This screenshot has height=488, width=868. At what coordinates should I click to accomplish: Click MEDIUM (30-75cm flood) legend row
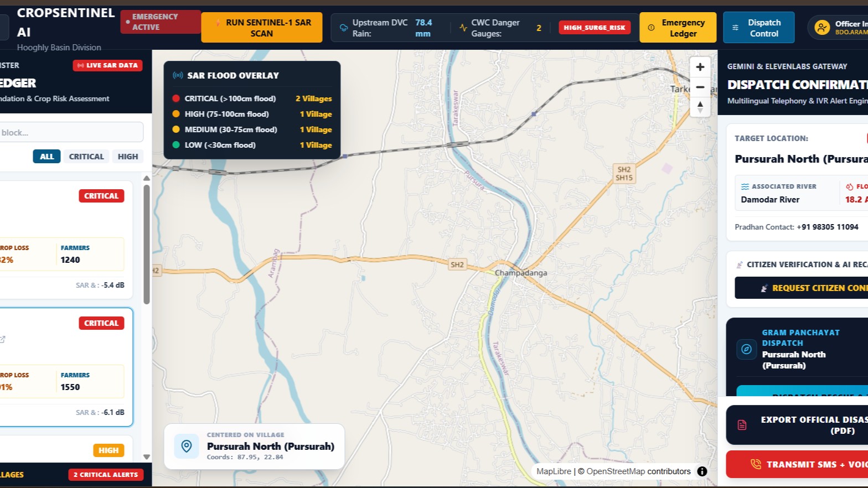point(252,129)
